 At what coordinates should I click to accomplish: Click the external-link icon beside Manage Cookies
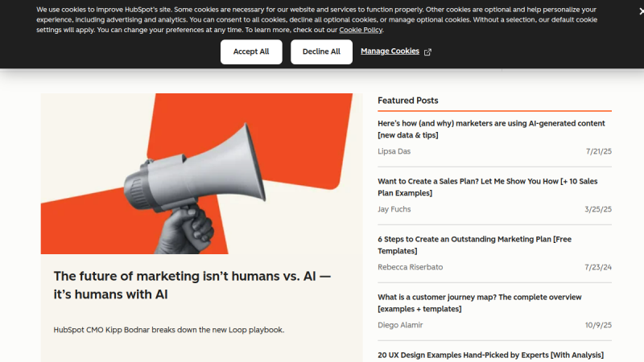[x=427, y=51]
